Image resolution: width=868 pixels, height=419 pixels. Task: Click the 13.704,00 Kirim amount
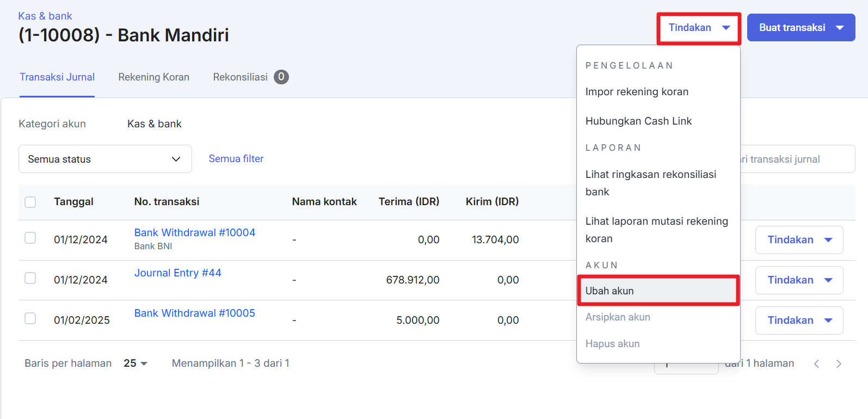coord(495,239)
